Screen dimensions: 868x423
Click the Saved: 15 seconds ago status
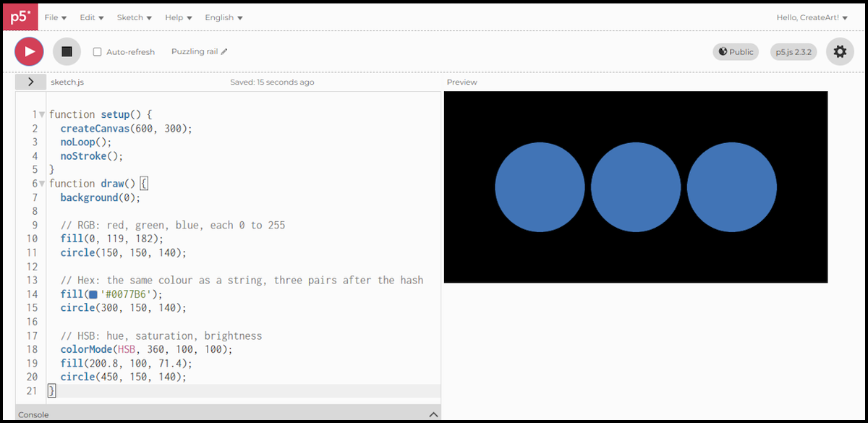click(x=272, y=82)
